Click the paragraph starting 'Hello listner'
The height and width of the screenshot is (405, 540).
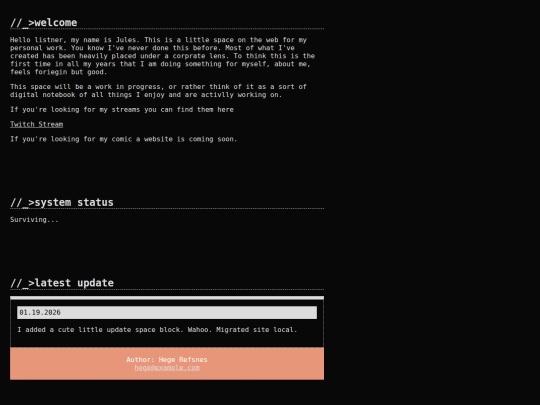pos(162,56)
